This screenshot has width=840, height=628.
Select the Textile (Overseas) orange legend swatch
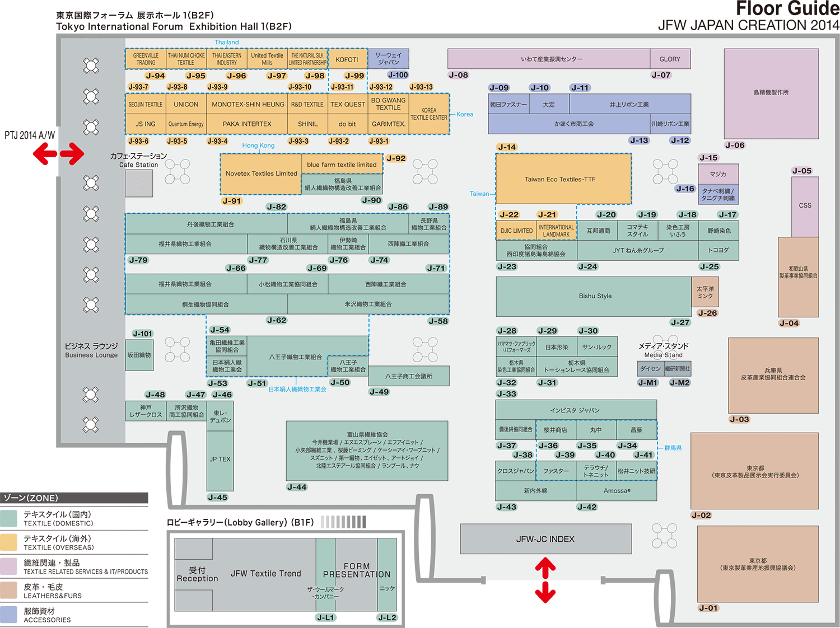tap(8, 542)
